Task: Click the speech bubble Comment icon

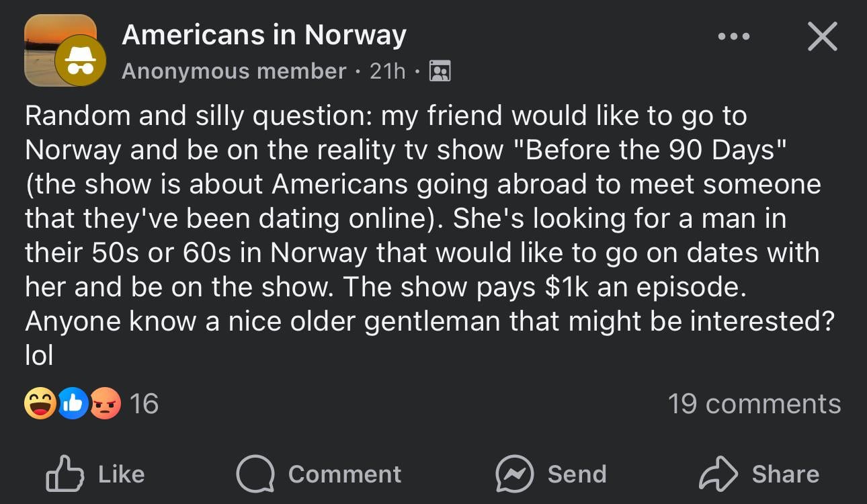Action: [255, 474]
